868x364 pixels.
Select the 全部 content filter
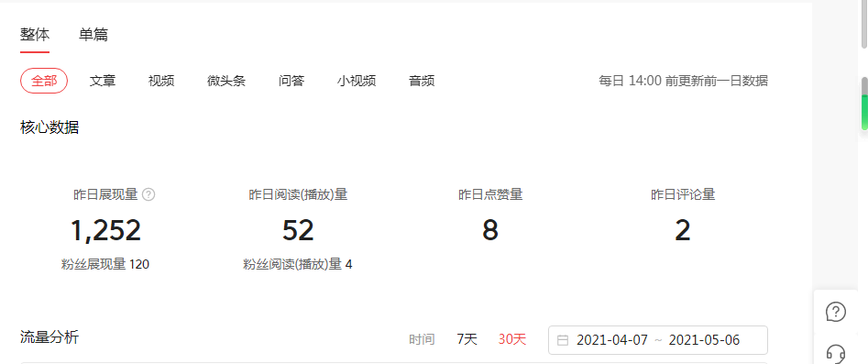pos(44,81)
